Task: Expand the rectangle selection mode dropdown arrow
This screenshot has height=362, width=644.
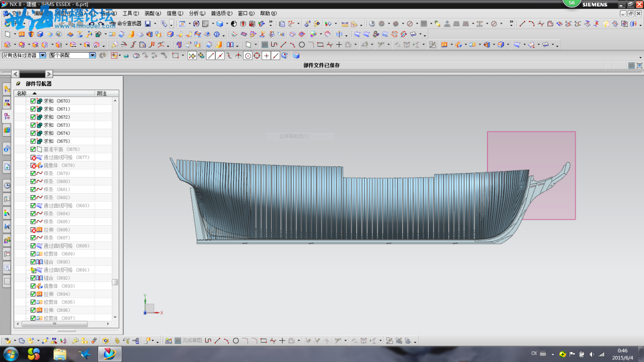Action: [x=183, y=56]
